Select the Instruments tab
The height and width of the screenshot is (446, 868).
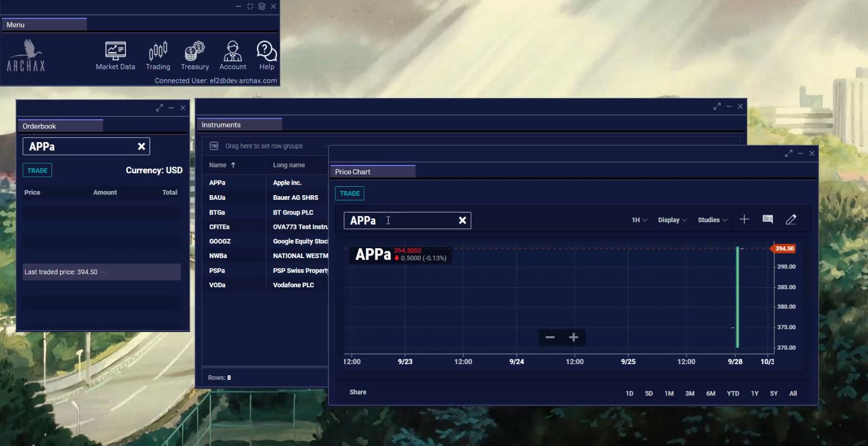coord(221,125)
